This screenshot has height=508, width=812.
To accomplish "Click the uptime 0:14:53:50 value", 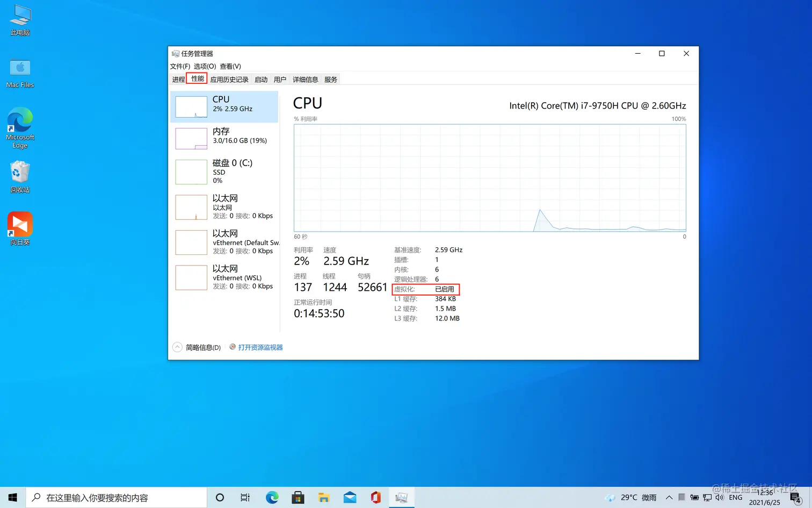I will tap(319, 313).
